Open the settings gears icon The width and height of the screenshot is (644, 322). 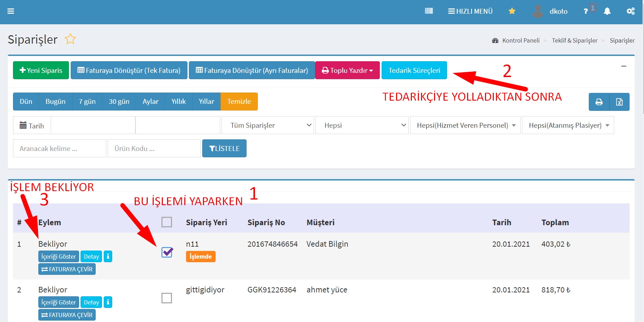630,11
